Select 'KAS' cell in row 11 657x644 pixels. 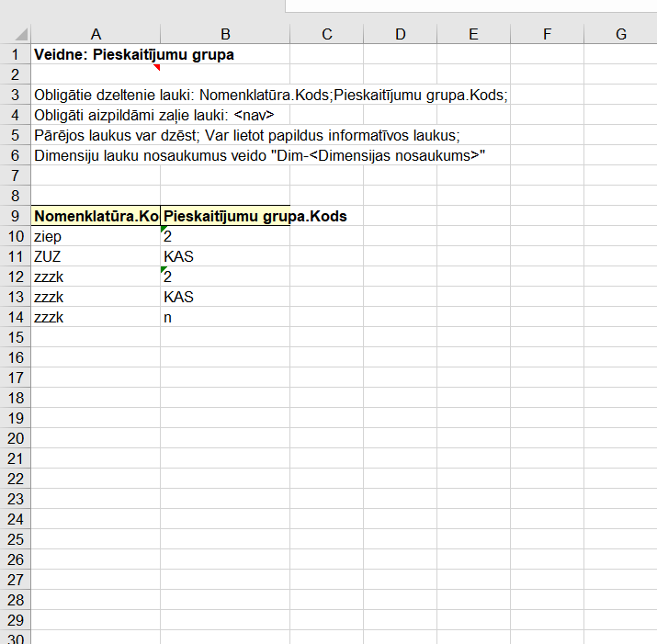pos(225,256)
